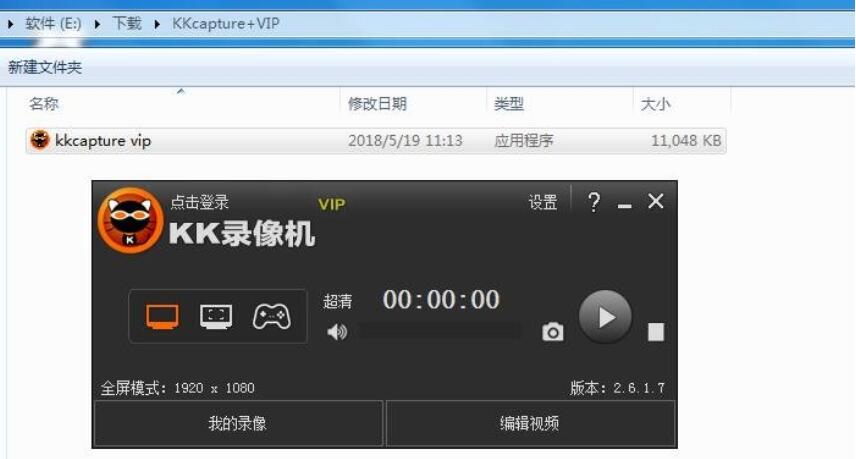Mute the speaker volume icon
856x459 pixels.
[337, 331]
